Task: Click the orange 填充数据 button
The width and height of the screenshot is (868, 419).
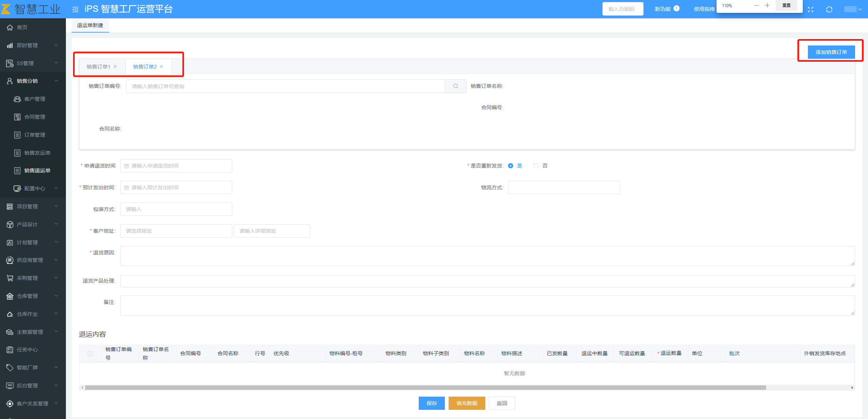Action: pyautogui.click(x=467, y=403)
